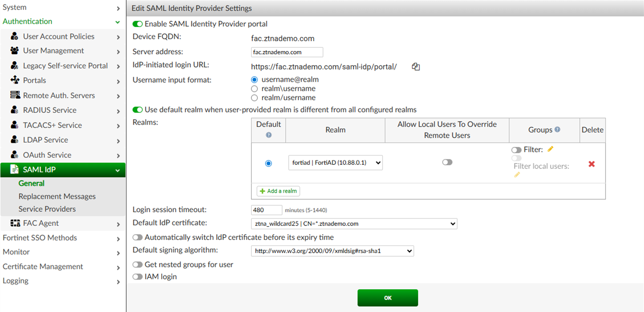Image resolution: width=644 pixels, height=312 pixels.
Task: Disable the SAML Identity Provider portal toggle
Action: [138, 24]
